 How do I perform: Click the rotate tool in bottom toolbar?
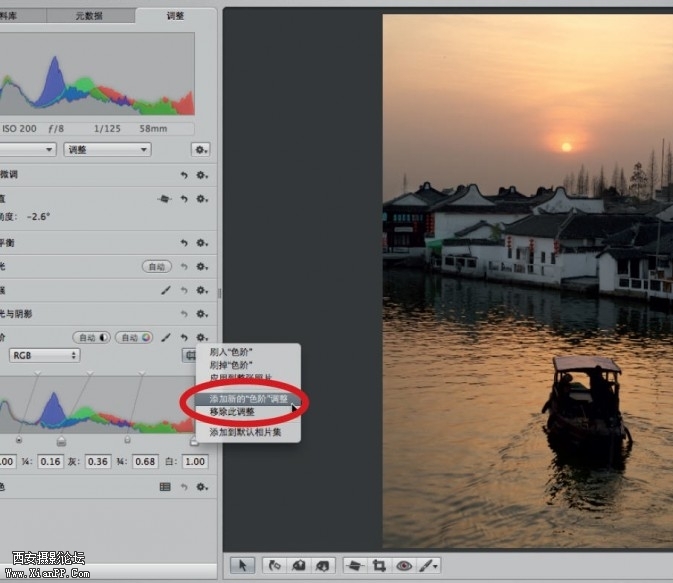[x=275, y=565]
